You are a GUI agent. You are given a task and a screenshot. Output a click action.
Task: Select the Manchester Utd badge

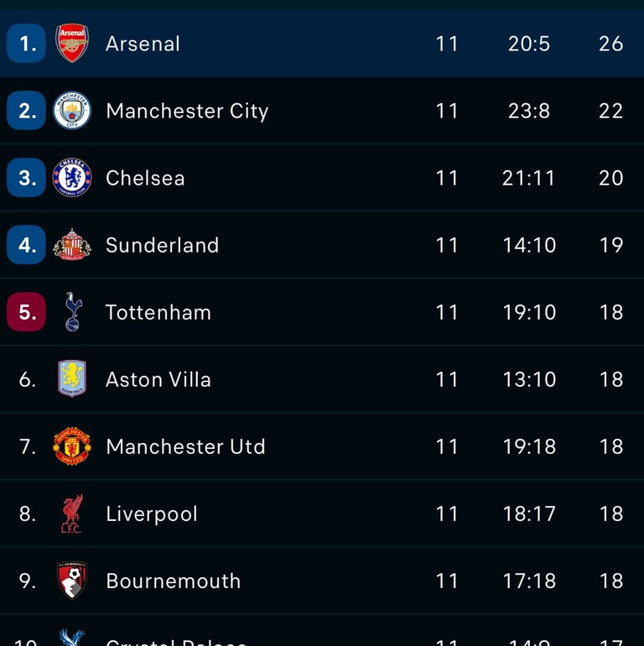coord(72,446)
